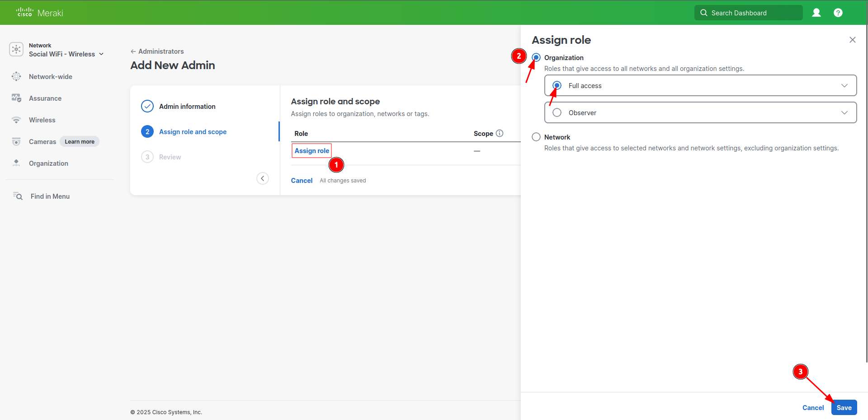The height and width of the screenshot is (420, 868).
Task: Select the Organization radio button
Action: pyautogui.click(x=536, y=57)
